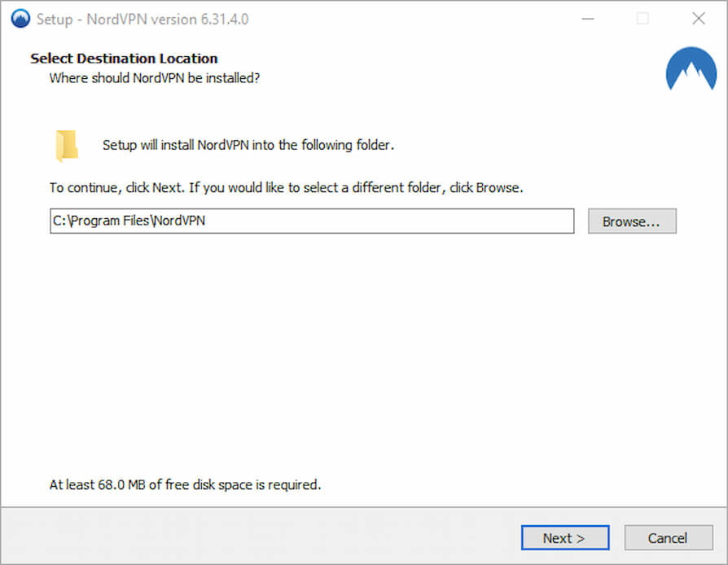Close the setup window
The height and width of the screenshot is (565, 728).
tap(699, 19)
